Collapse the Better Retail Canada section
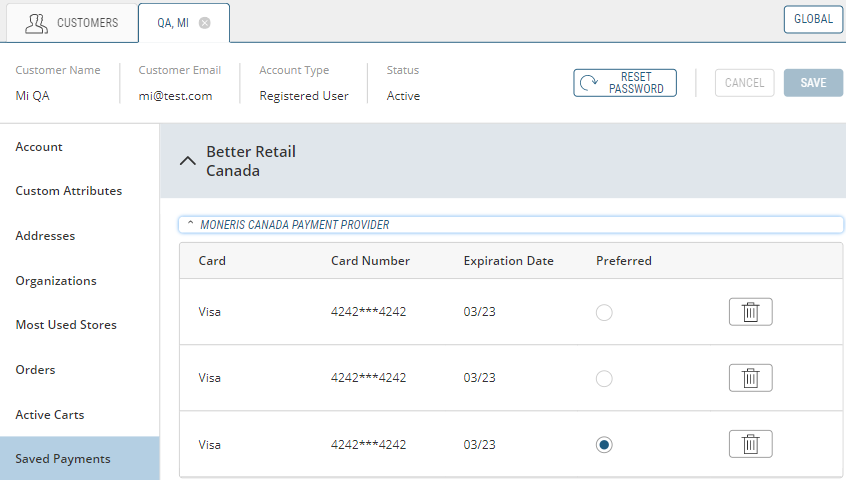This screenshot has width=846, height=480. coord(187,161)
